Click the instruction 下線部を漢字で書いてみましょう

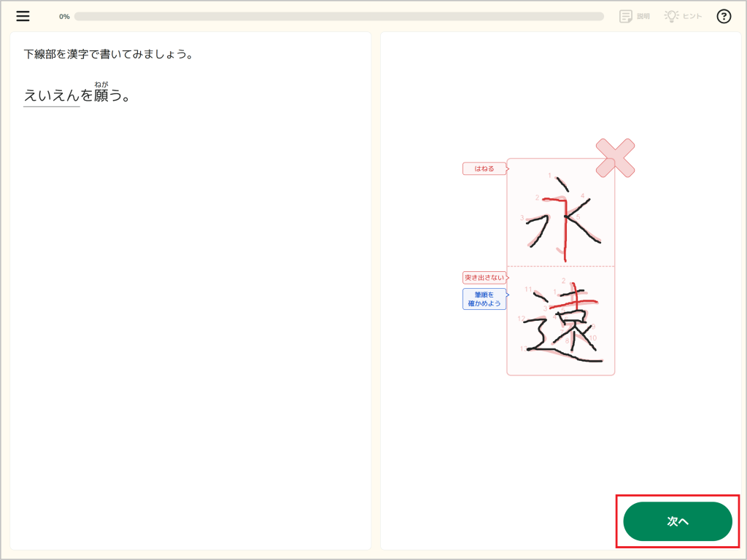point(109,54)
